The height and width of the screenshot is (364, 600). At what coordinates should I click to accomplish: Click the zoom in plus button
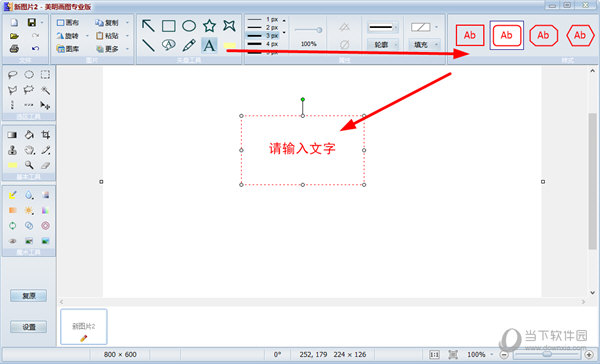click(x=589, y=355)
